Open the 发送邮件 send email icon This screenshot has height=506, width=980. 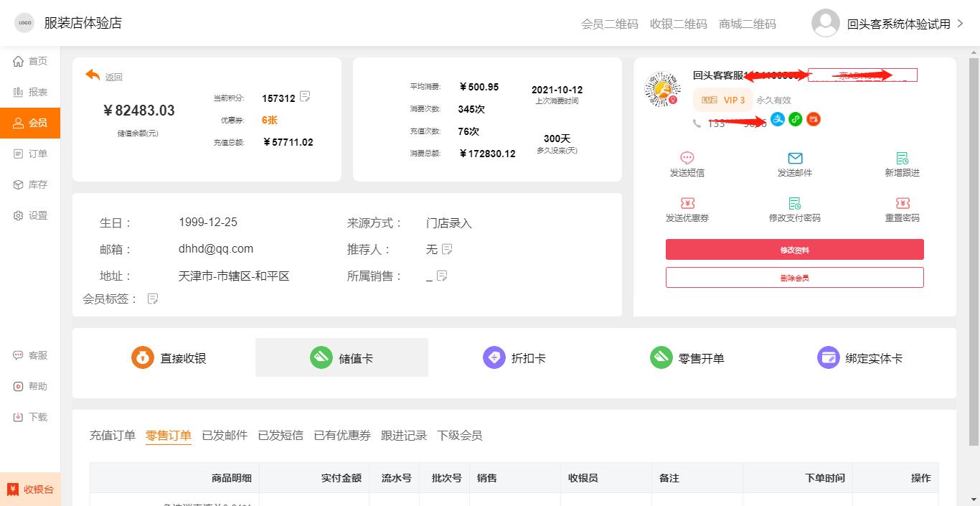[x=794, y=163]
